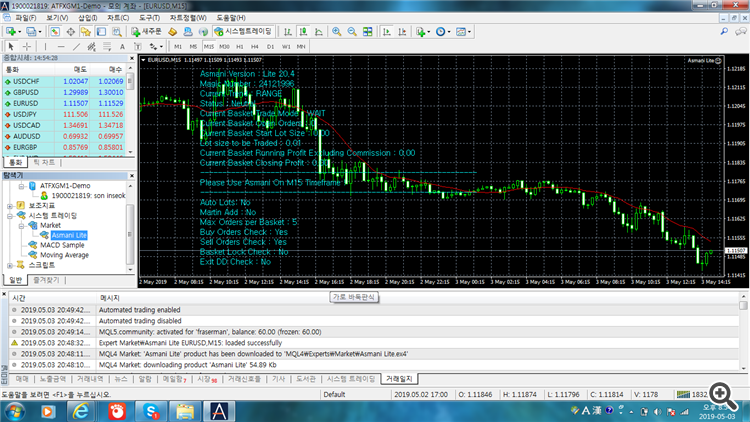Select the equidistant channel tool
This screenshot has height=422, width=750.
pyautogui.click(x=91, y=46)
